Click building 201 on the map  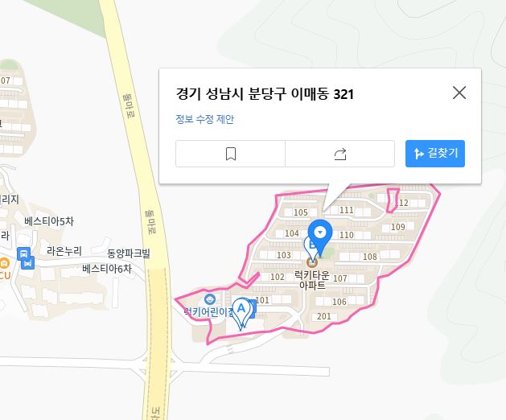pos(324,316)
